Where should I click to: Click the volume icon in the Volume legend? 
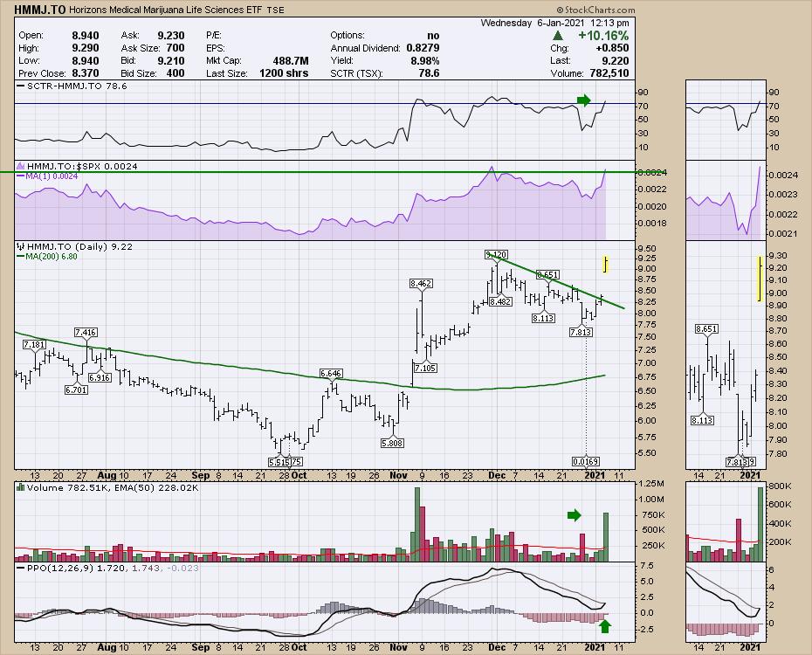pos(21,487)
